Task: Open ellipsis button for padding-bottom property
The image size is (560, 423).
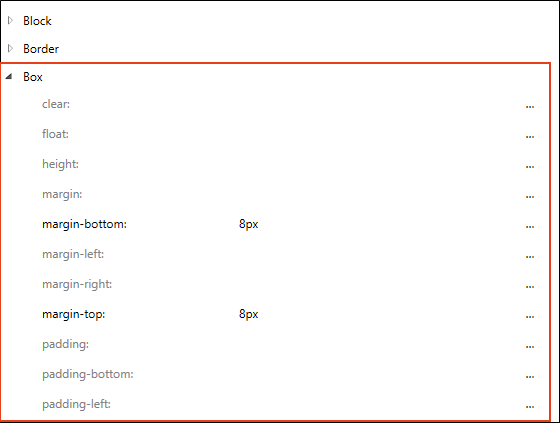Action: [530, 376]
